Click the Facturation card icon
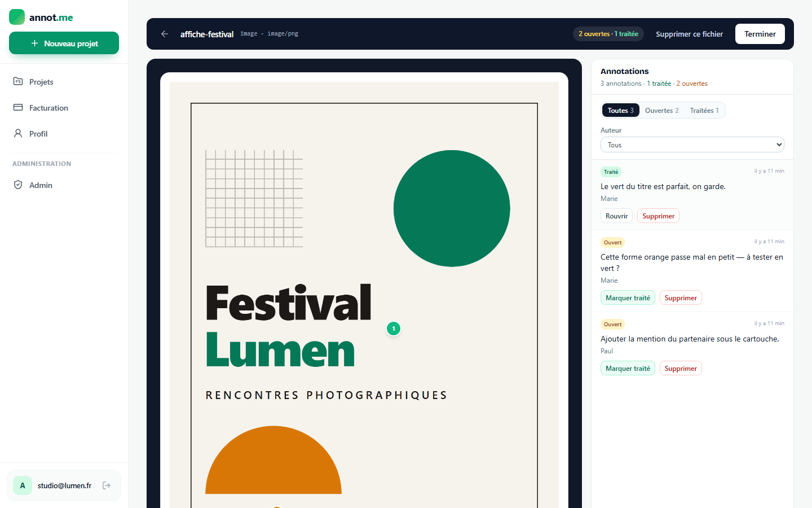 18,107
